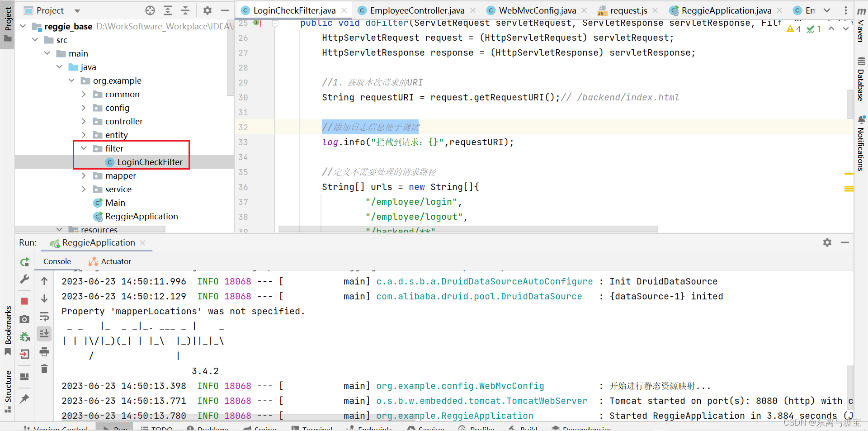Click the gutter icon on line 25
868x431 pixels.
click(x=256, y=22)
